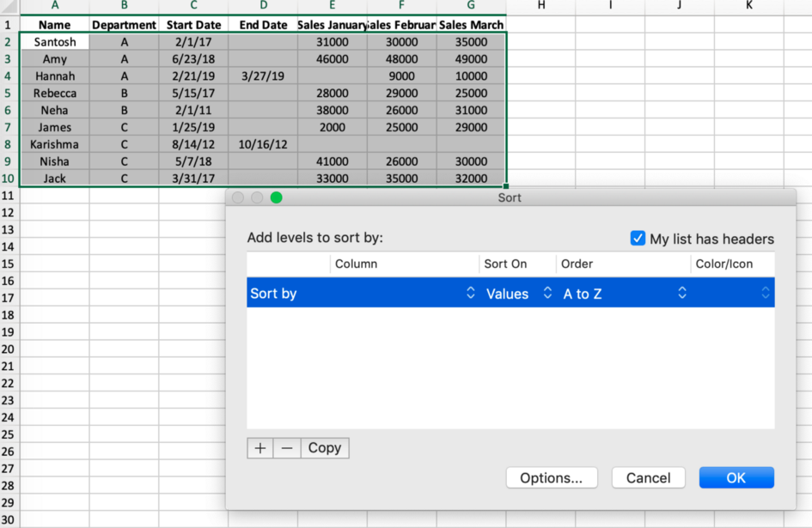This screenshot has width=812, height=528.
Task: Click the end date 10/16/12 cell
Action: (x=263, y=144)
